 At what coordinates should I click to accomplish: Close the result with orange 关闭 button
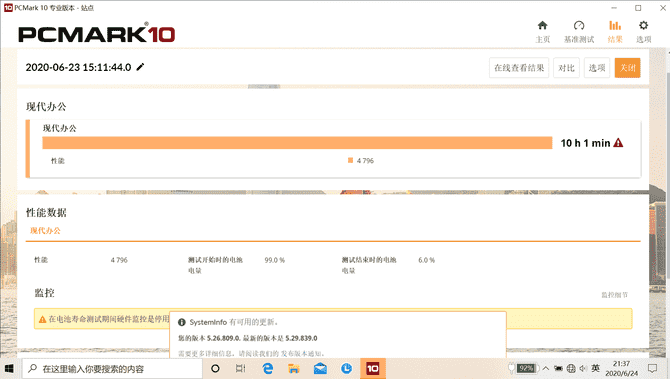coord(628,68)
